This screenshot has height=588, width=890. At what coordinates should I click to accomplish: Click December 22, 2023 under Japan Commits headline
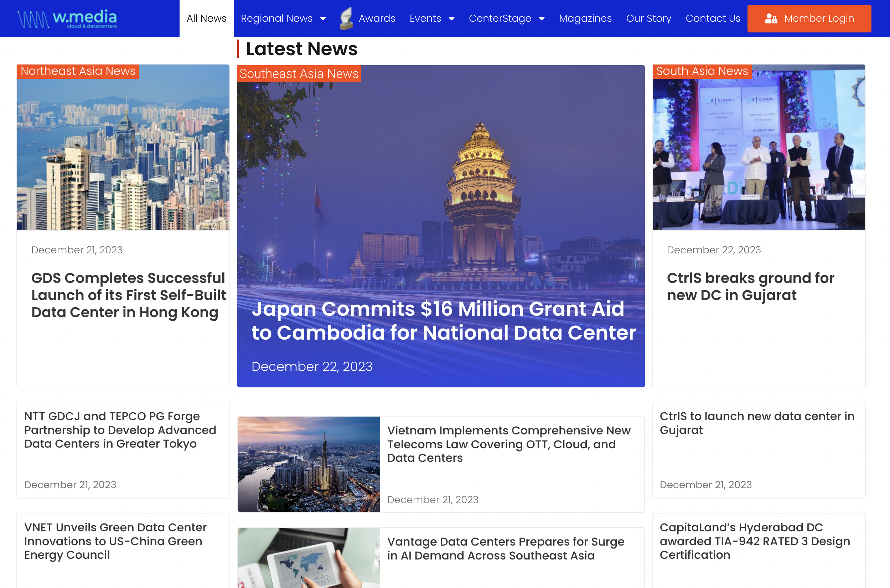point(312,366)
